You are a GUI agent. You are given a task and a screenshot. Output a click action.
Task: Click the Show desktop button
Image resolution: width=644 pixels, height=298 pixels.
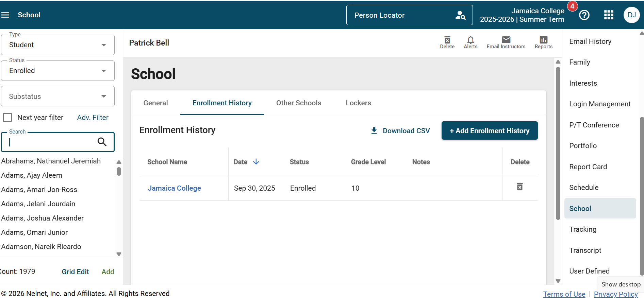(621, 284)
